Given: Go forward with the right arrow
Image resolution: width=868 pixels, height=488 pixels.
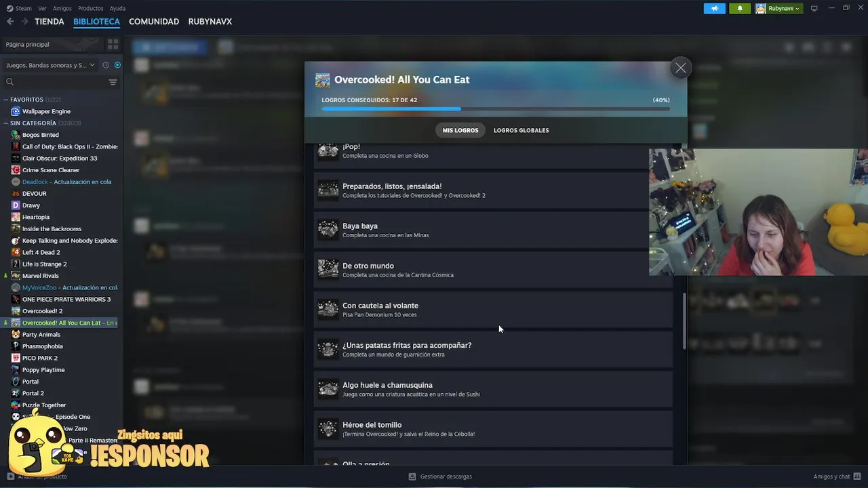Looking at the screenshot, I should [x=24, y=22].
